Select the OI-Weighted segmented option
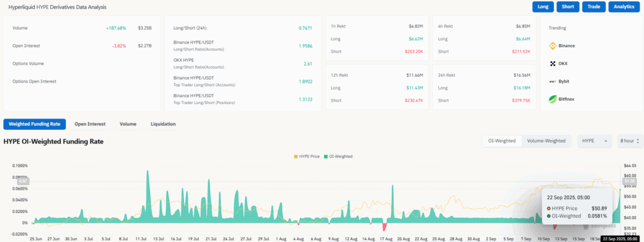 pyautogui.click(x=502, y=141)
